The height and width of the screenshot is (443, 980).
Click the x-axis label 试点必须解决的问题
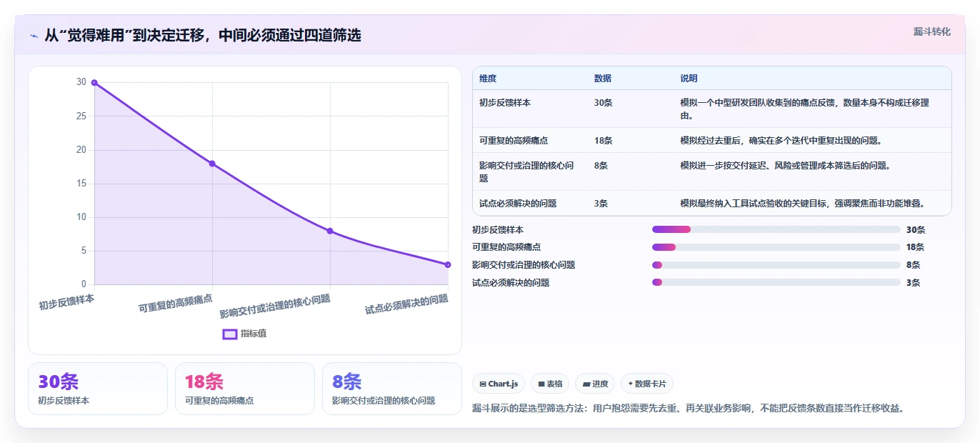click(x=406, y=304)
